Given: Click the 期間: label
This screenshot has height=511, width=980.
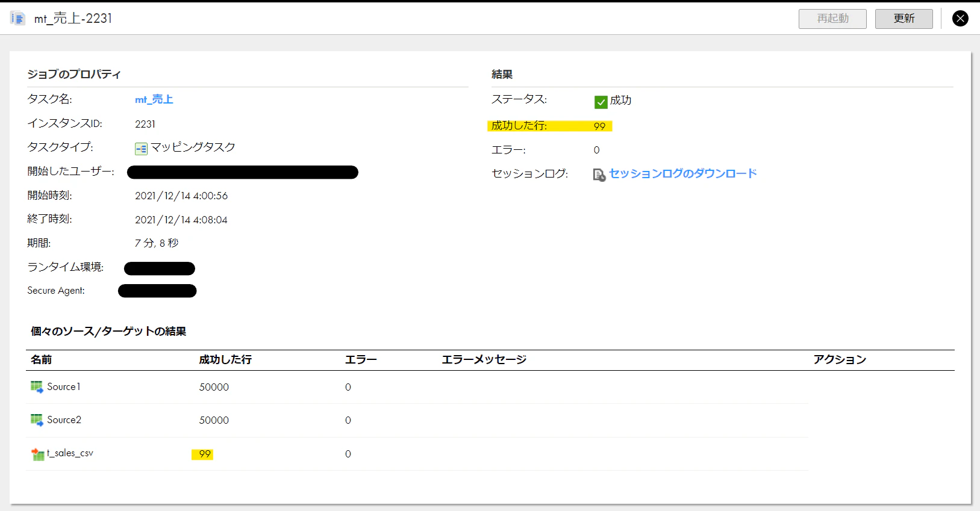Looking at the screenshot, I should (x=39, y=243).
